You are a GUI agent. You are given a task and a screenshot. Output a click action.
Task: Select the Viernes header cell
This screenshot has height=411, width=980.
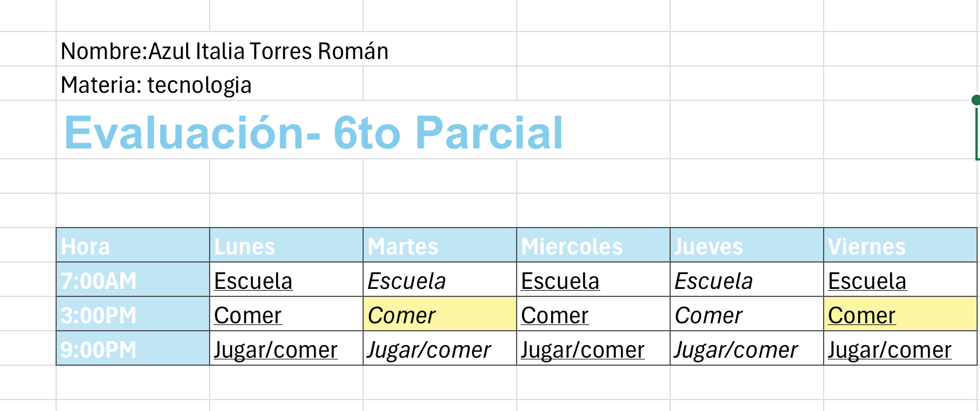click(x=900, y=246)
